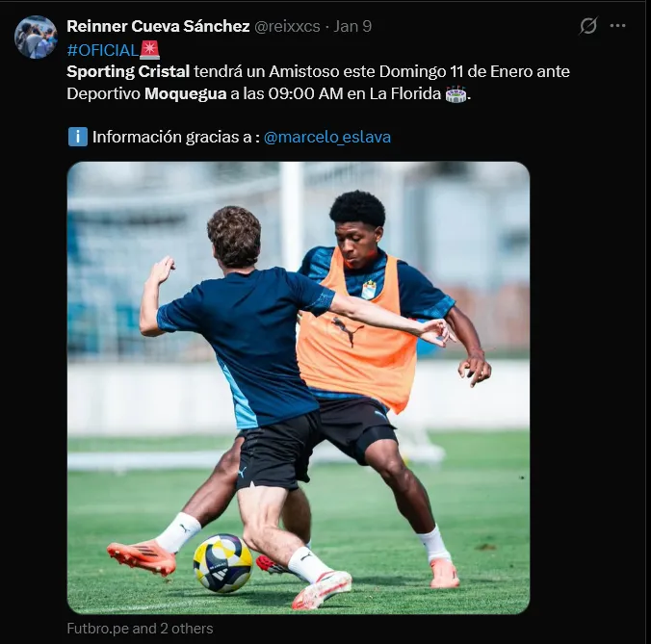Click the Grok explain icon on the post
The height and width of the screenshot is (644, 651).
pos(588,26)
